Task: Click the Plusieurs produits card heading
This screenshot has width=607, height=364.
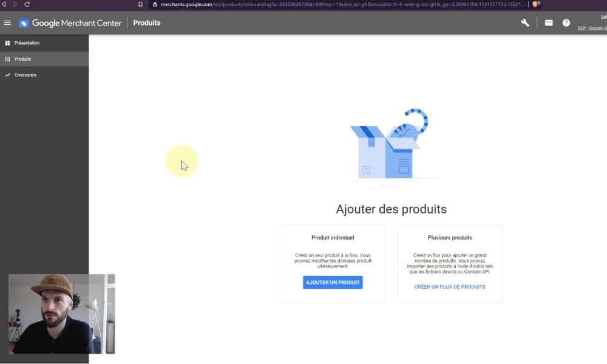Action: (450, 237)
